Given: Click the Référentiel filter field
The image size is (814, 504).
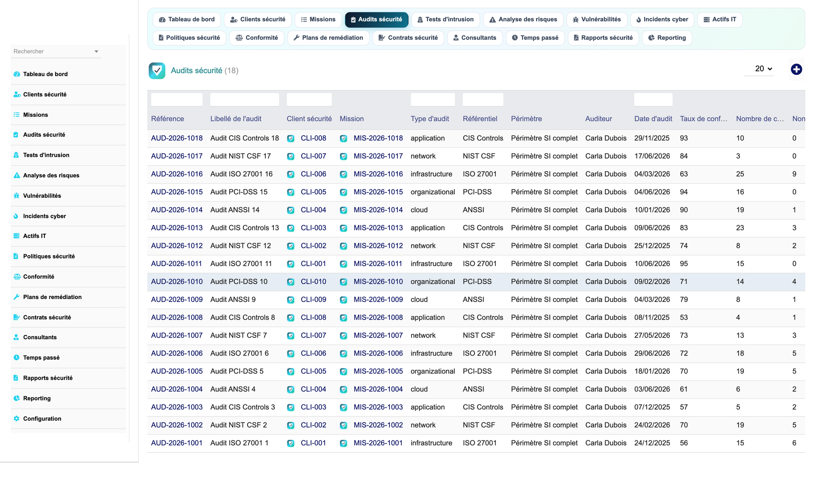Looking at the screenshot, I should 483,100.
